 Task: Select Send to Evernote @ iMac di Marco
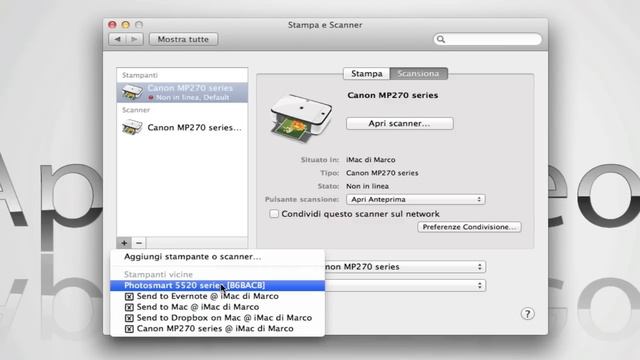217,296
